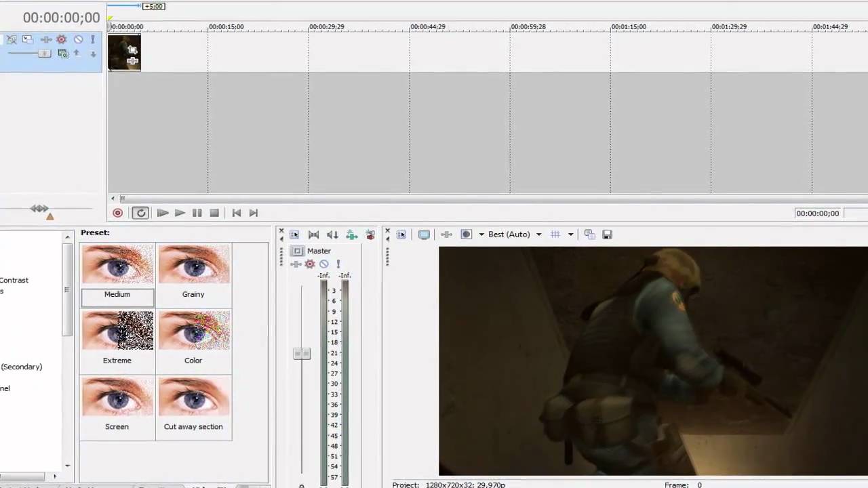Click the cursor position timecode field

tap(818, 213)
